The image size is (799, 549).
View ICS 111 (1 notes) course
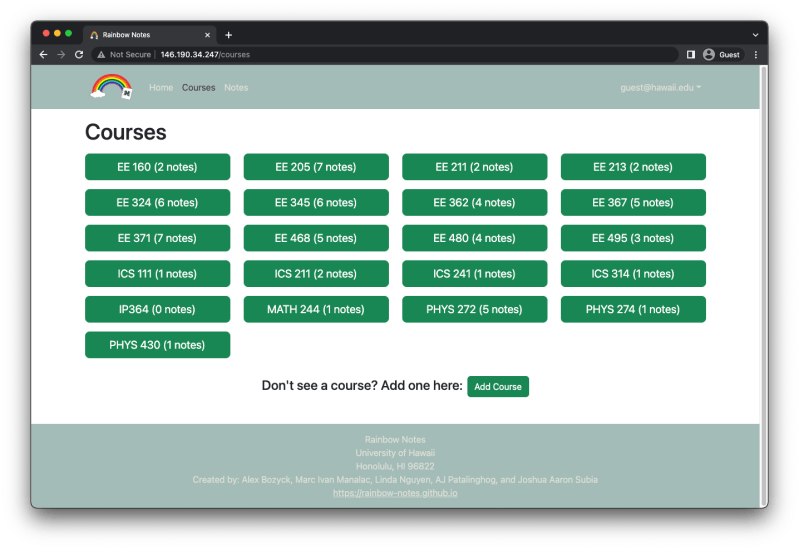[157, 274]
